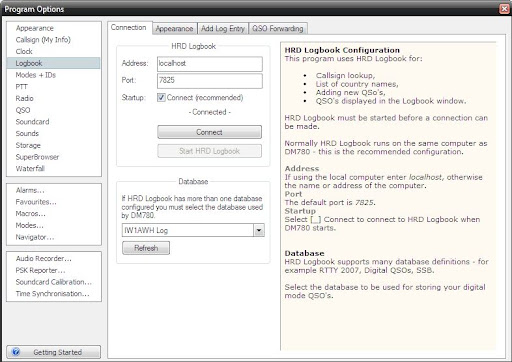
Task: Select Logbook in the options list
Action: (53, 63)
